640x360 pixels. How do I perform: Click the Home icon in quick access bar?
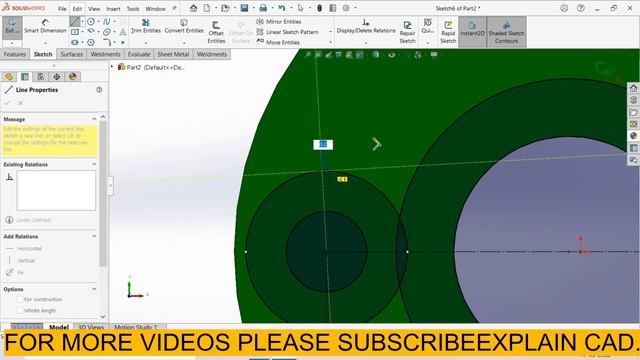193,8
